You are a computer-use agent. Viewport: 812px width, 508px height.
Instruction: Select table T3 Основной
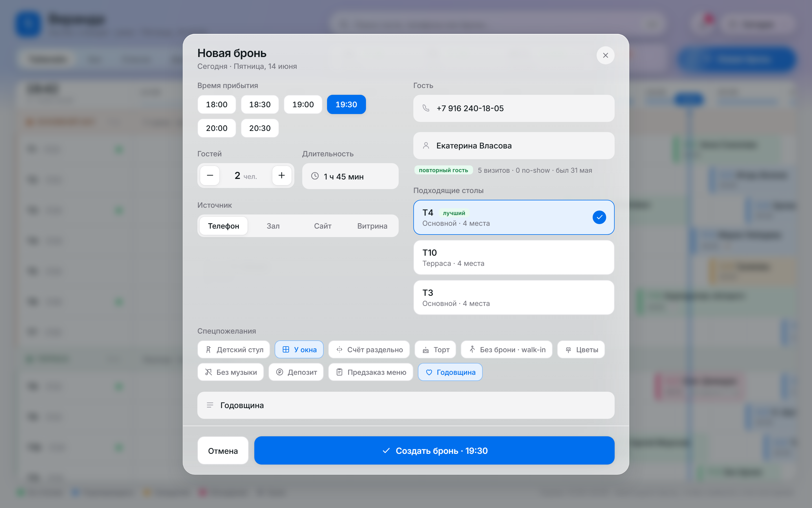(x=514, y=297)
